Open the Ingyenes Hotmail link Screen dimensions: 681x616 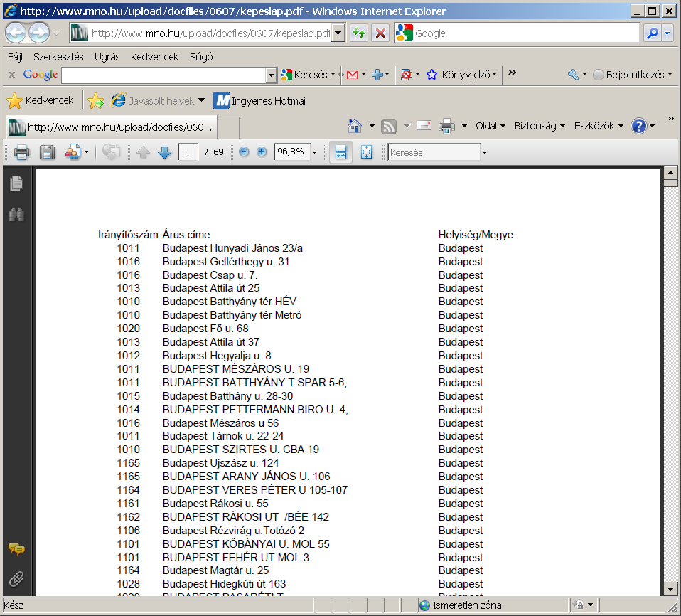[259, 101]
